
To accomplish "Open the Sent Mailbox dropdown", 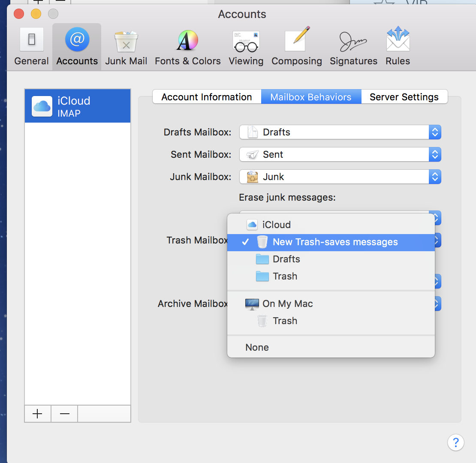I will [340, 154].
